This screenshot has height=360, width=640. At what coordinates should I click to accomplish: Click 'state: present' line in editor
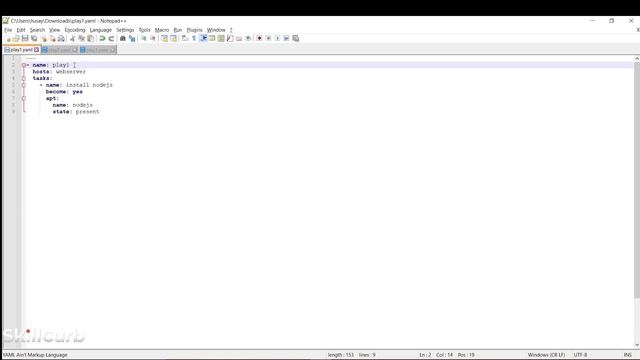pos(76,111)
